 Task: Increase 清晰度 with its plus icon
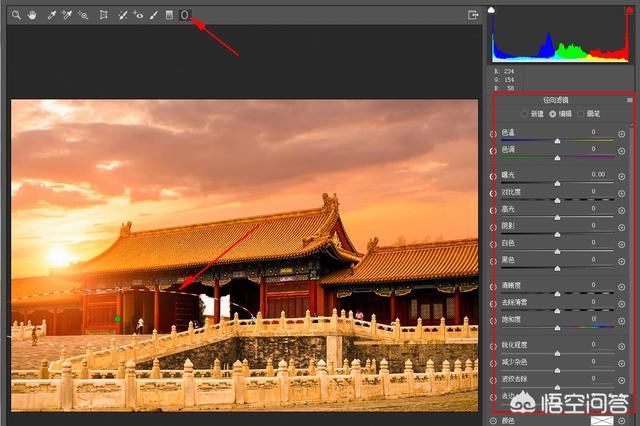tap(621, 287)
